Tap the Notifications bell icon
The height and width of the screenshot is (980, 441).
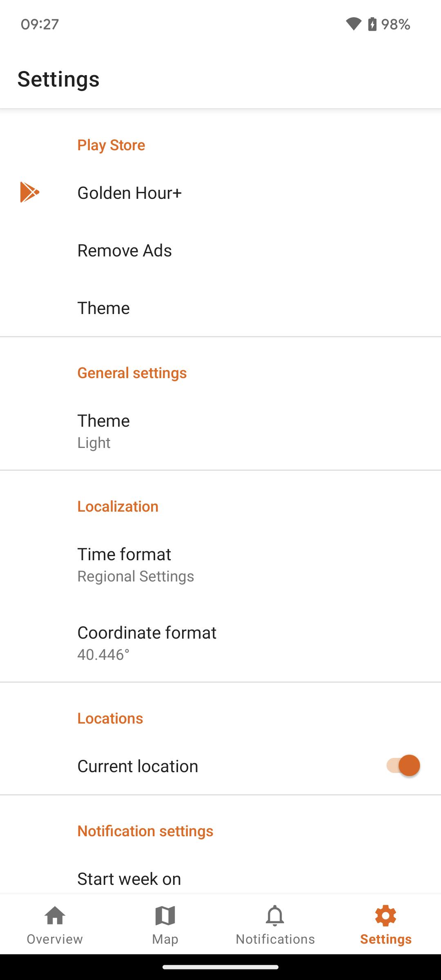coord(275,915)
